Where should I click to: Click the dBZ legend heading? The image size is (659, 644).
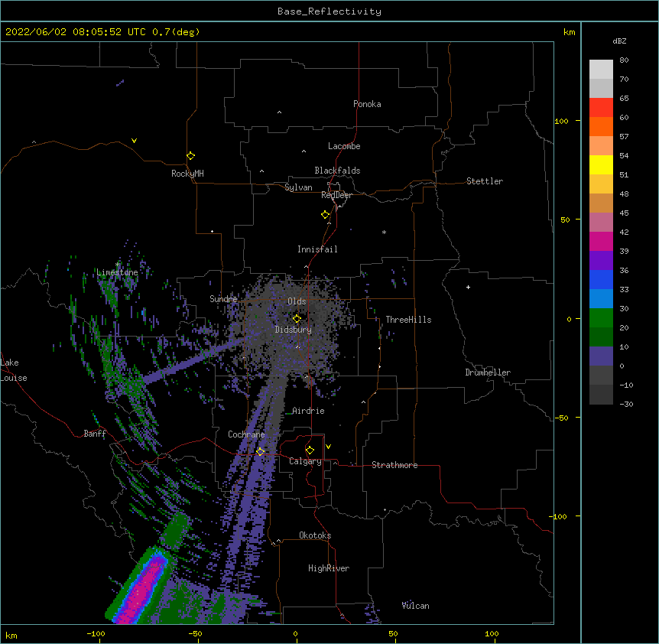[619, 41]
